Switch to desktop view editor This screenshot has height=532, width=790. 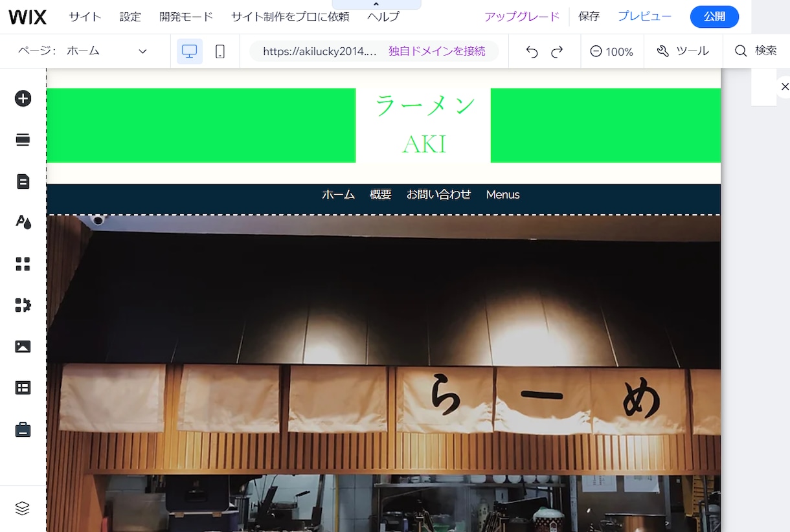(x=190, y=51)
